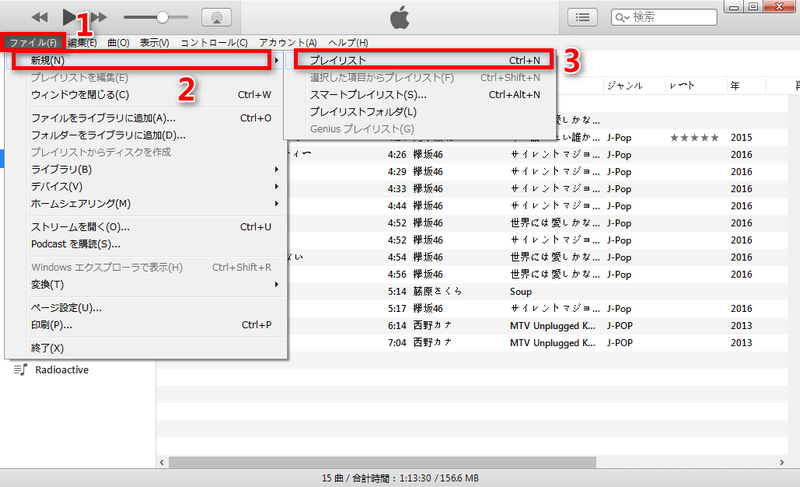The height and width of the screenshot is (487, 800).
Task: Open the ヘルプ(H) menu
Action: pyautogui.click(x=348, y=43)
